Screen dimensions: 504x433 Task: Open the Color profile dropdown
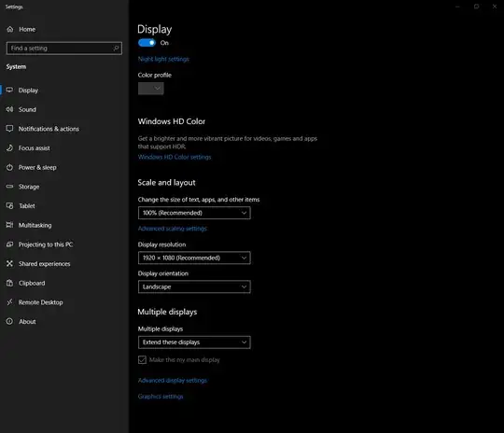151,89
